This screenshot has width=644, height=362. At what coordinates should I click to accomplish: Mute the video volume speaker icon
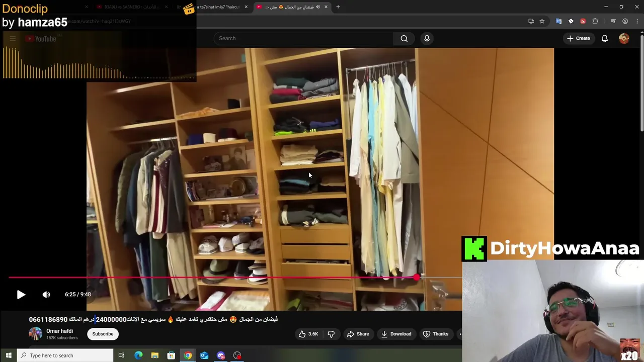pos(46,295)
